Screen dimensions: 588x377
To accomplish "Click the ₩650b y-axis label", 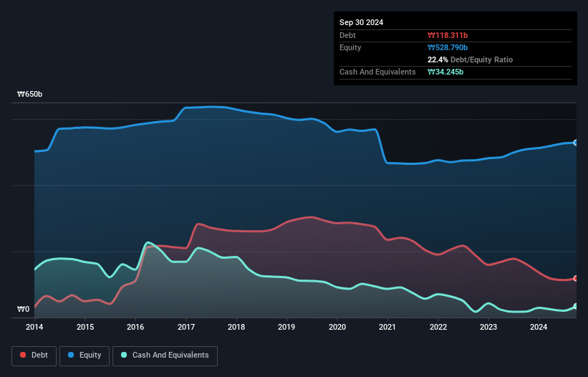I will pos(30,95).
